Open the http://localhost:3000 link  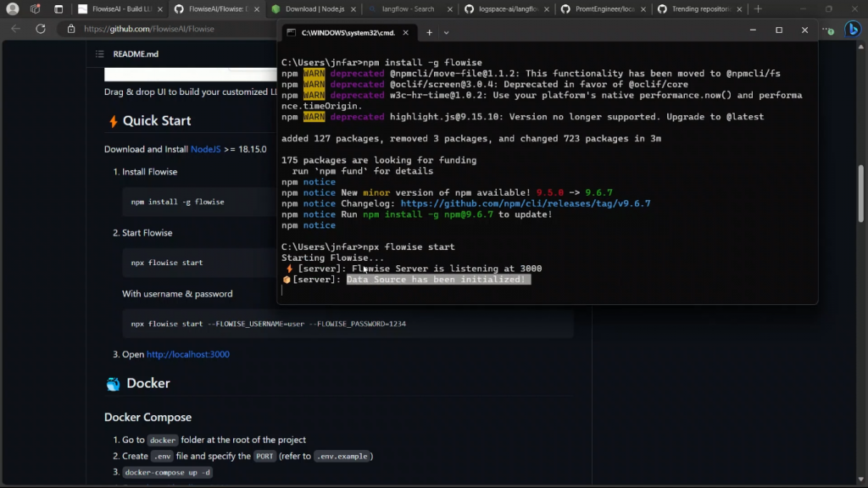(x=187, y=354)
